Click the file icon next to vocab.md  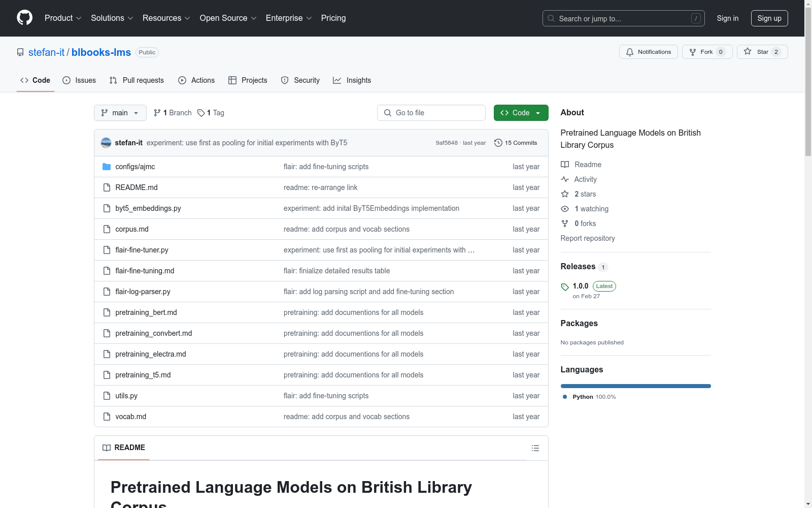pyautogui.click(x=107, y=417)
